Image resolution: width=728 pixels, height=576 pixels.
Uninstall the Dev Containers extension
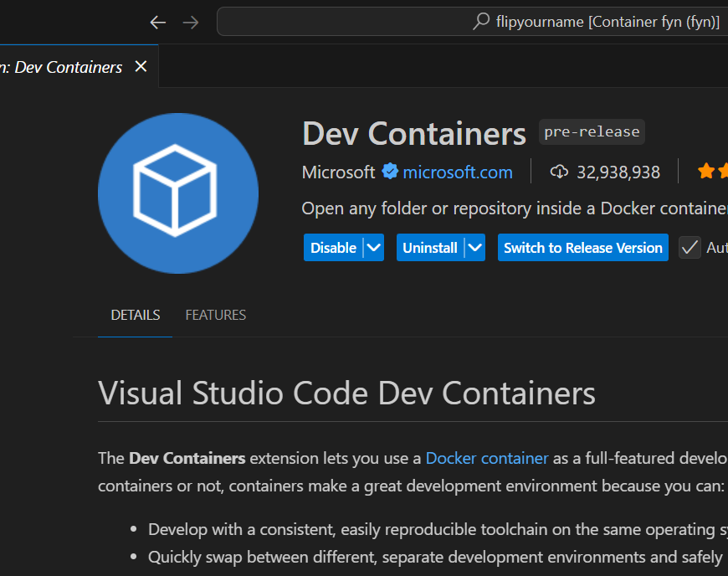click(430, 248)
